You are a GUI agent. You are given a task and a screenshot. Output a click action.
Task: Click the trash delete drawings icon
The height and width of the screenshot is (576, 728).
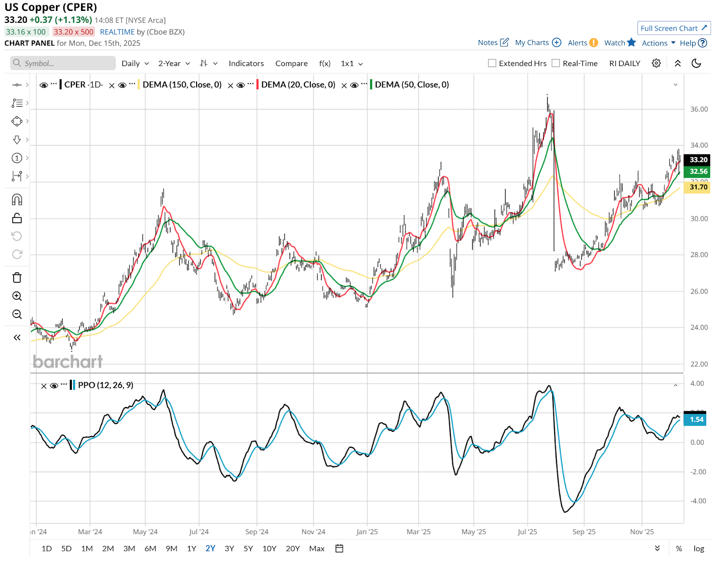point(17,278)
